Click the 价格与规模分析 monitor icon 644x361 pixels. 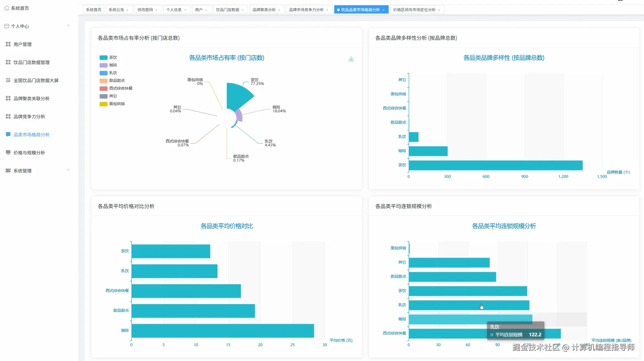tap(8, 152)
